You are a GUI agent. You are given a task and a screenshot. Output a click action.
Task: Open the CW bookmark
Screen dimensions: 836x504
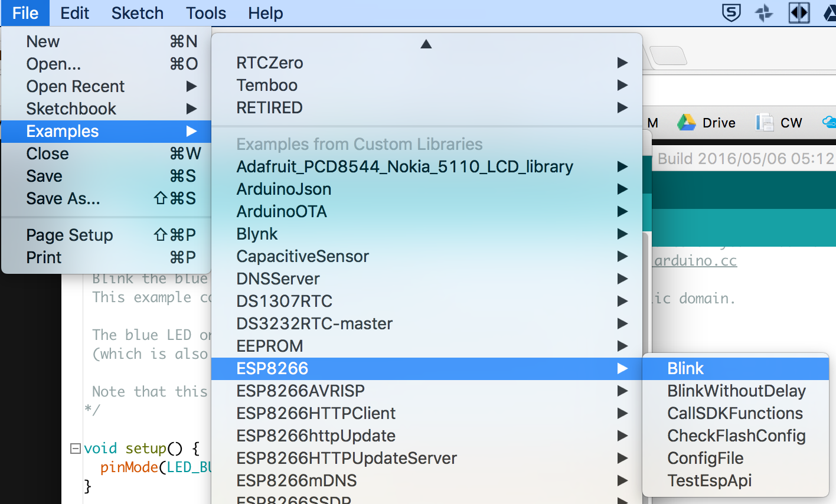(779, 123)
